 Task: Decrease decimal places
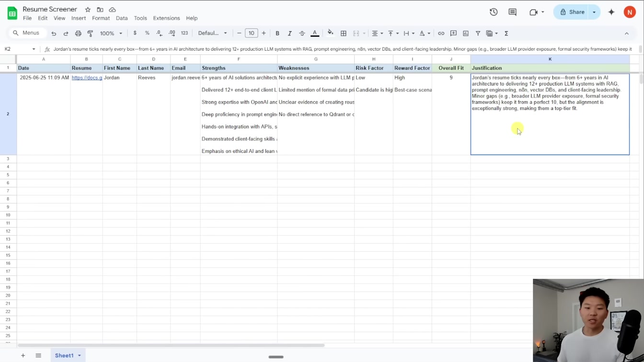[x=159, y=33]
